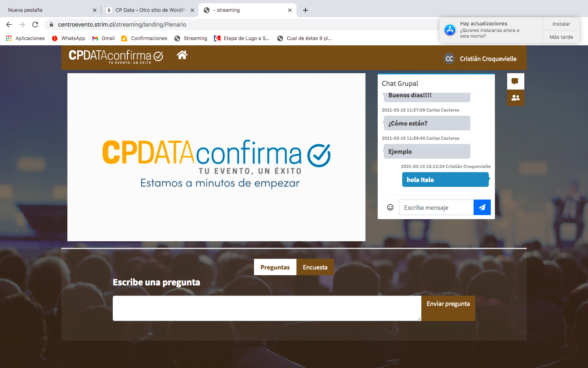Open the Gmail bookmark
The image size is (588, 368).
click(103, 38)
